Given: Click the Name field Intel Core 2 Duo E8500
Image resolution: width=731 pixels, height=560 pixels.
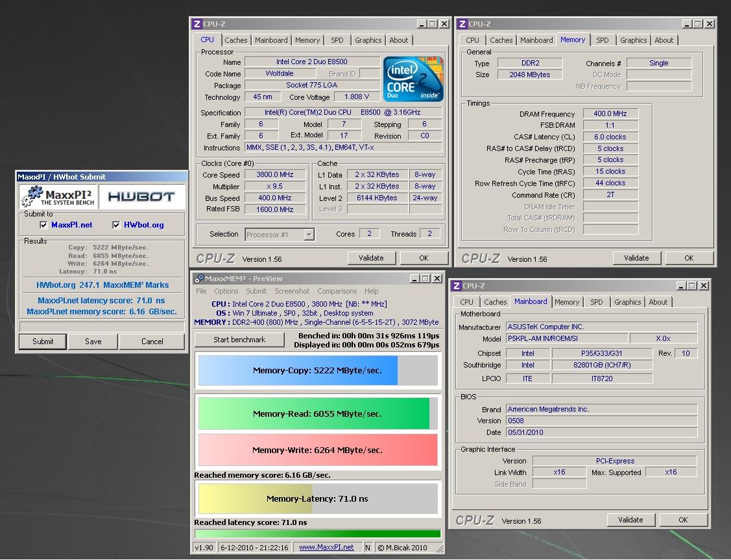Looking at the screenshot, I should click(312, 62).
